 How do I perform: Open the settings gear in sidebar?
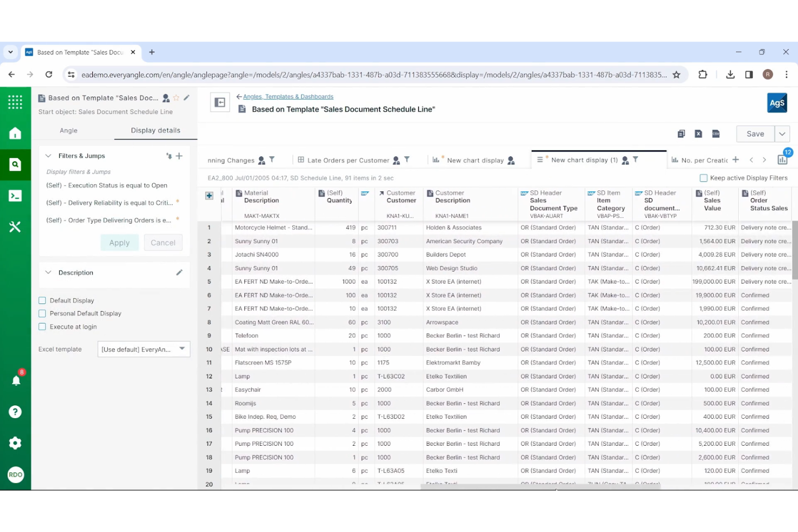pos(15,443)
